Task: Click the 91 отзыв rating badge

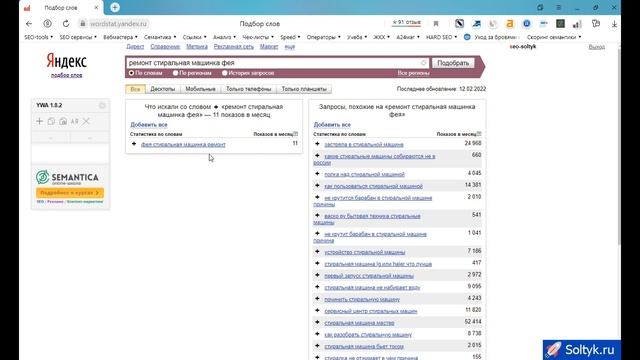Action: coord(406,23)
